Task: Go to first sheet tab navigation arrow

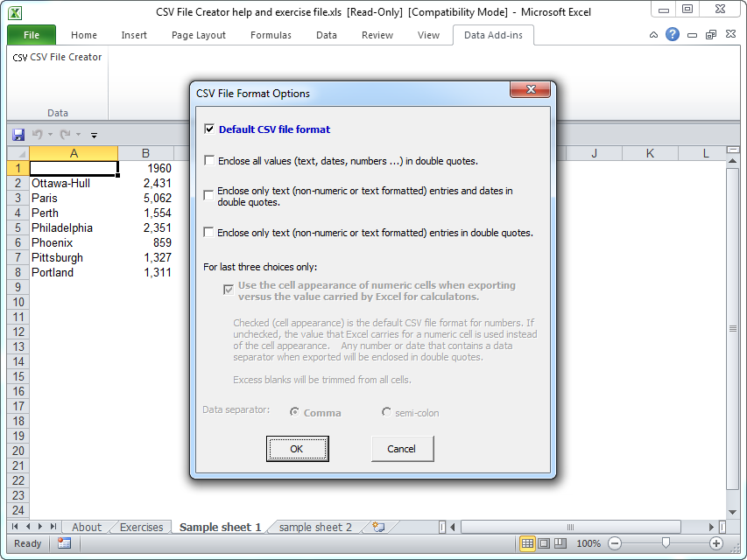Action: (15, 527)
